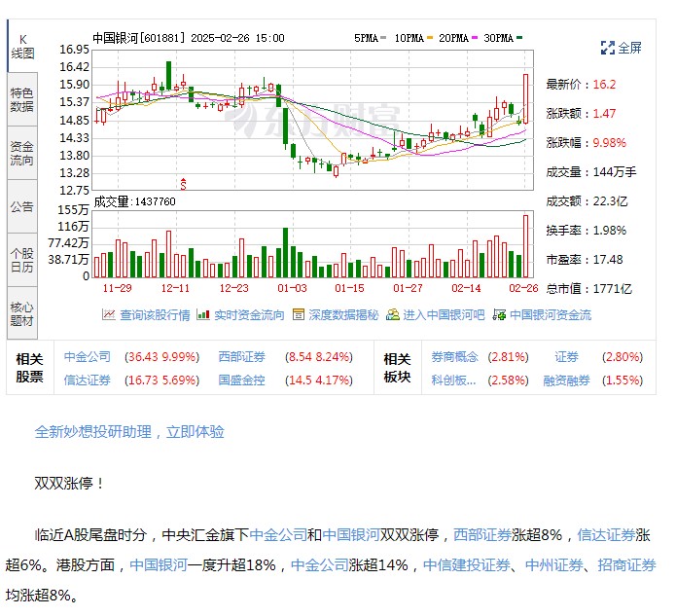Open related stock 中金公司 in table
Viewport: 676px width, 616px height.
click(x=88, y=357)
